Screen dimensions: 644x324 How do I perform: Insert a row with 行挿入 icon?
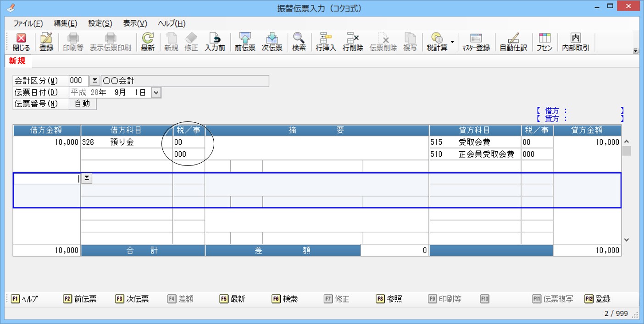(326, 42)
